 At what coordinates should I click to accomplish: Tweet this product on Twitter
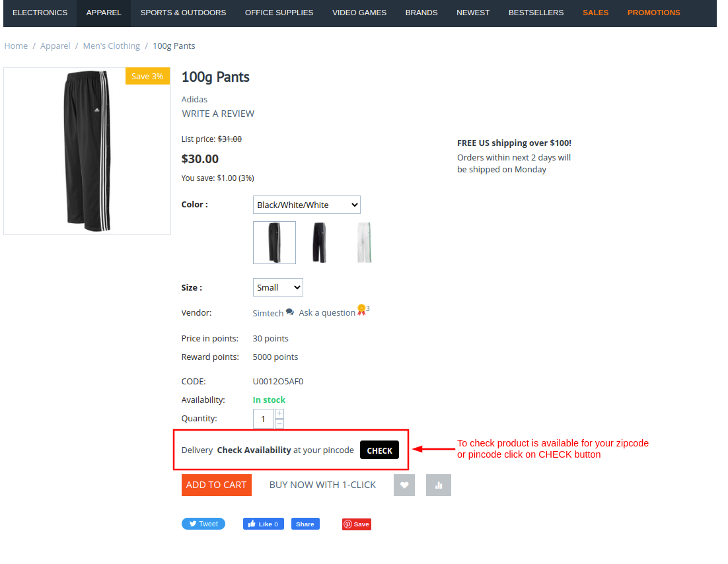(203, 524)
